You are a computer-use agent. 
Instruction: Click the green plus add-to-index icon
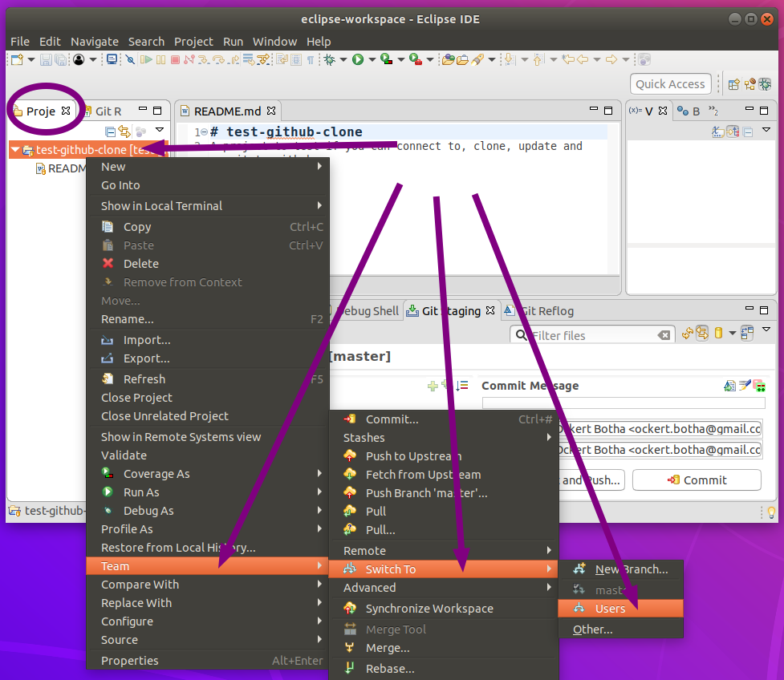433,386
